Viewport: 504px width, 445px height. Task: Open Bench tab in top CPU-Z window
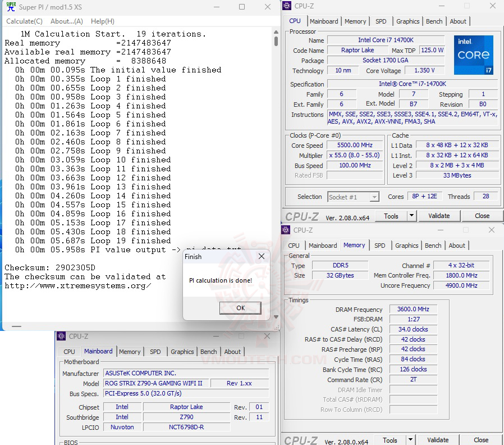(x=434, y=21)
